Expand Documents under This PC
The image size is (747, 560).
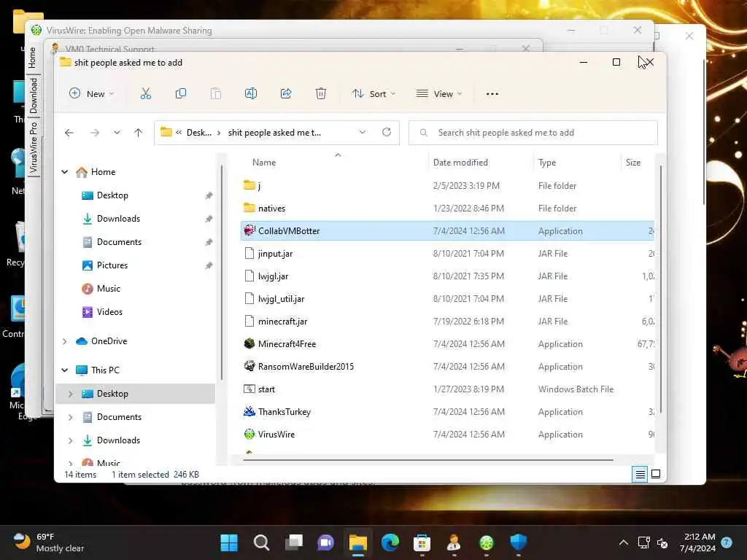[x=71, y=417]
